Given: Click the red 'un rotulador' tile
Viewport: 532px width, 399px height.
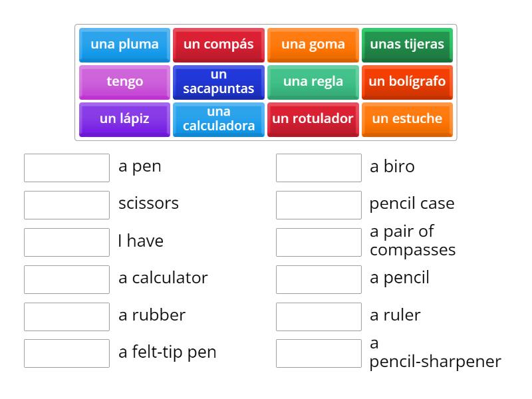Looking at the screenshot, I should click(x=313, y=119).
